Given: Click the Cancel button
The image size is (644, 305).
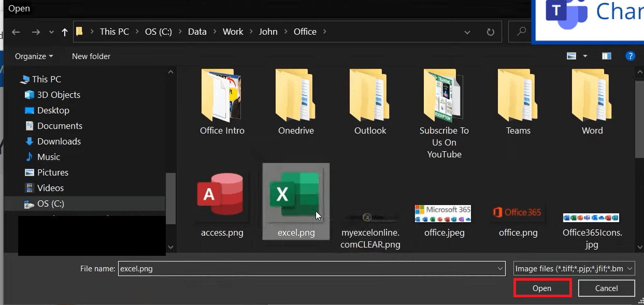Looking at the screenshot, I should coord(606,288).
